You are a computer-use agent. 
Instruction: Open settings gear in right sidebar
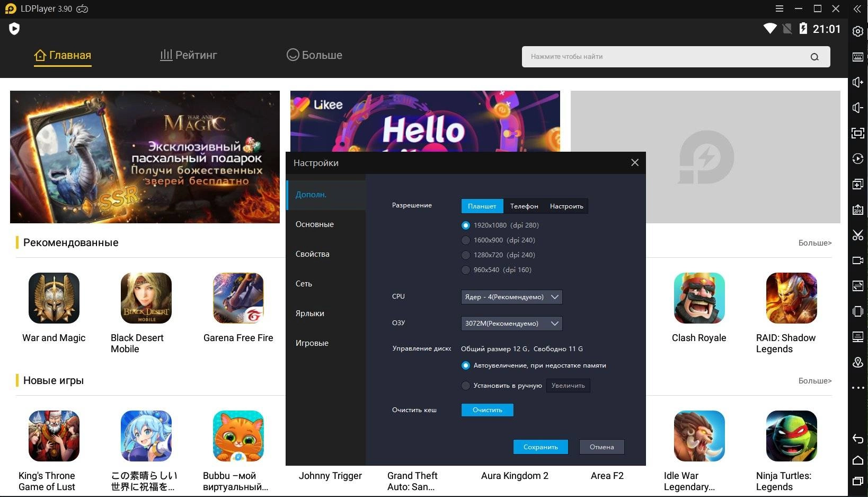click(857, 31)
